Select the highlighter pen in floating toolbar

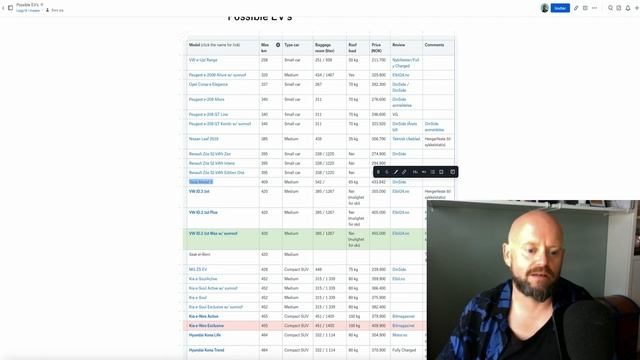tap(396, 172)
